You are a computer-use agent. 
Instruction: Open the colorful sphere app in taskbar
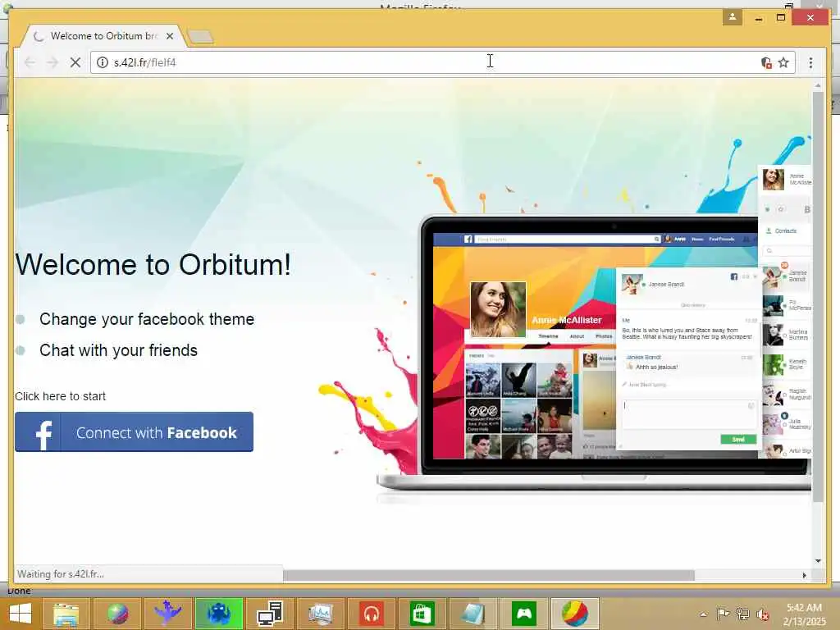click(117, 614)
